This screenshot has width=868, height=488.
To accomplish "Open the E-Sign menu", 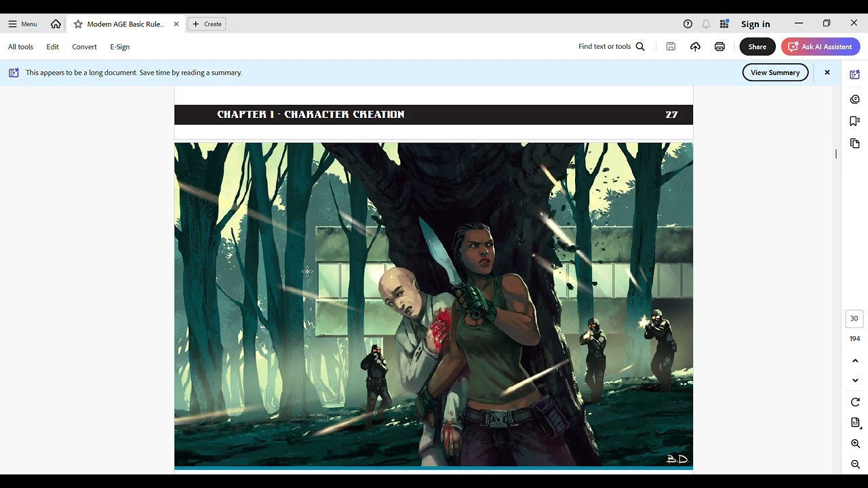I will point(120,47).
